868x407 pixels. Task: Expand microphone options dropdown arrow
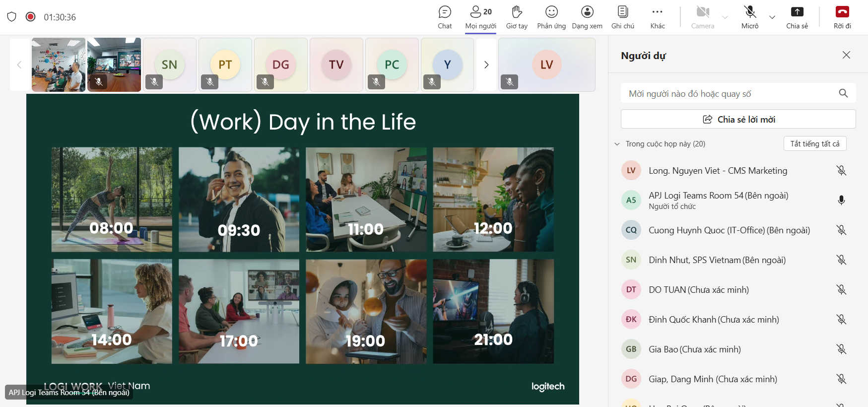pos(772,17)
